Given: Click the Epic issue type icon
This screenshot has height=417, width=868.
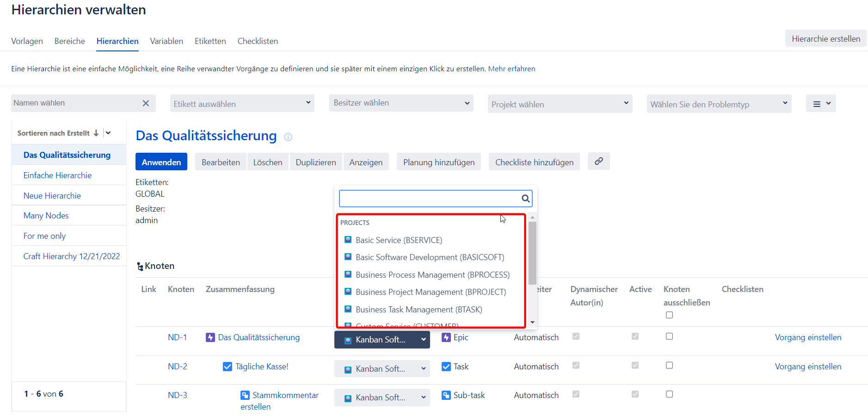Looking at the screenshot, I should [x=446, y=337].
